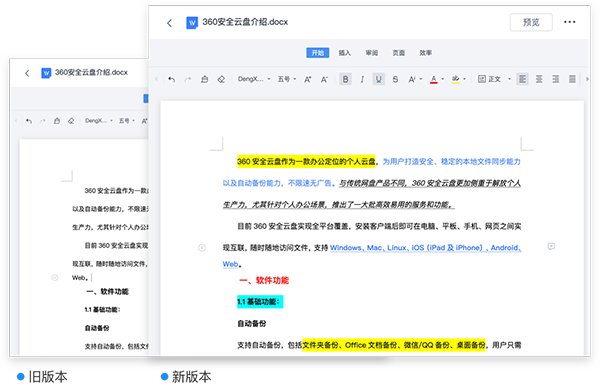Undo last action in new version toolbar
Image resolution: width=600 pixels, height=386 pixels.
(171, 79)
